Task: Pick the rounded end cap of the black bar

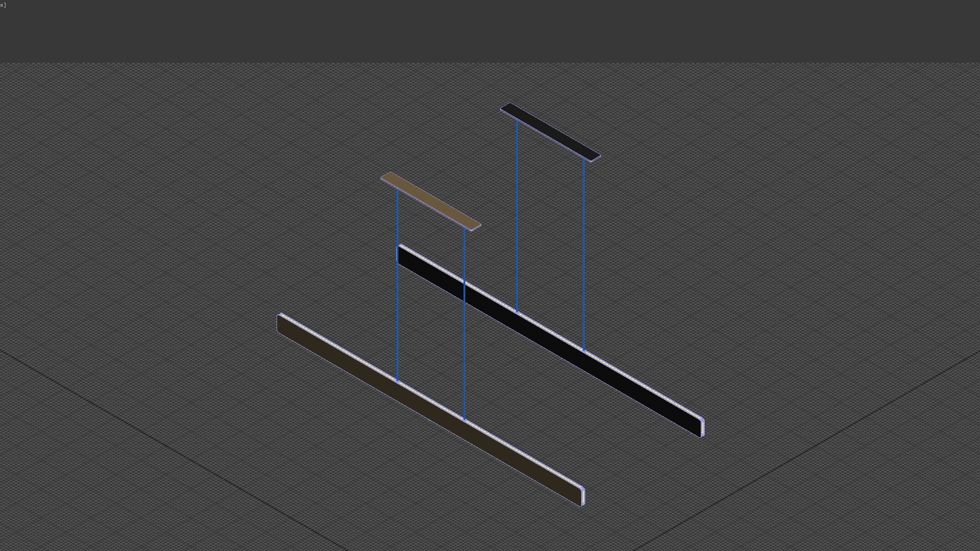Action: [703, 428]
